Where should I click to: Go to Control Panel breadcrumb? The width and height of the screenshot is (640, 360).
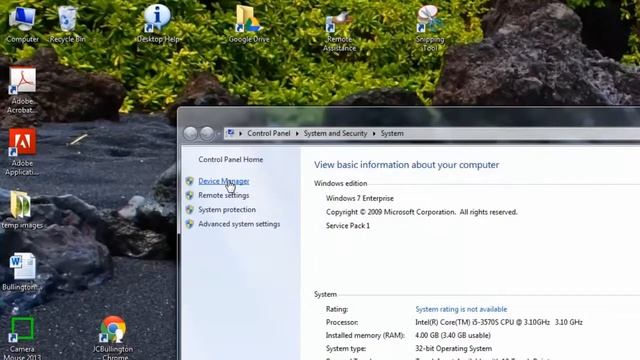[x=269, y=133]
